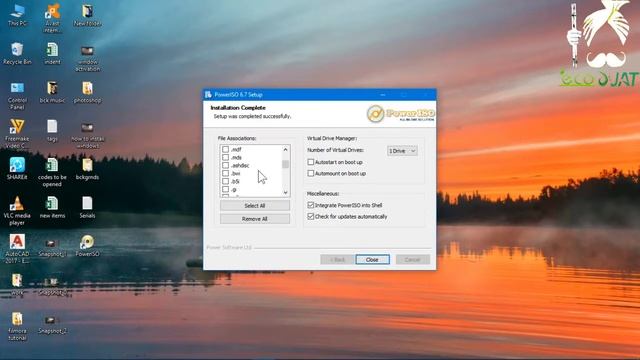Launch VLC media player shortcut
The width and height of the screenshot is (640, 360).
click(x=17, y=211)
